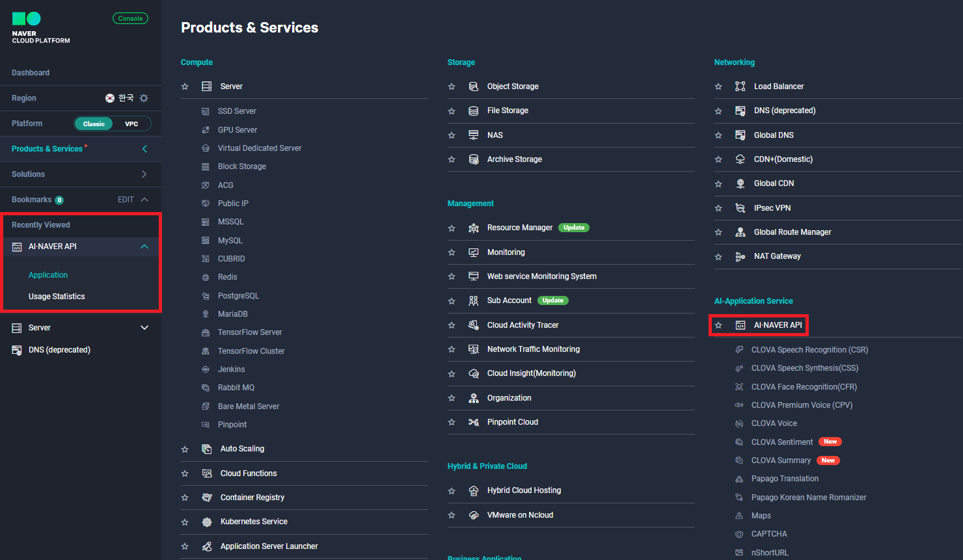Screen dimensions: 963x560
Task: Star the VMware on Ncloud service
Action: click(x=452, y=515)
